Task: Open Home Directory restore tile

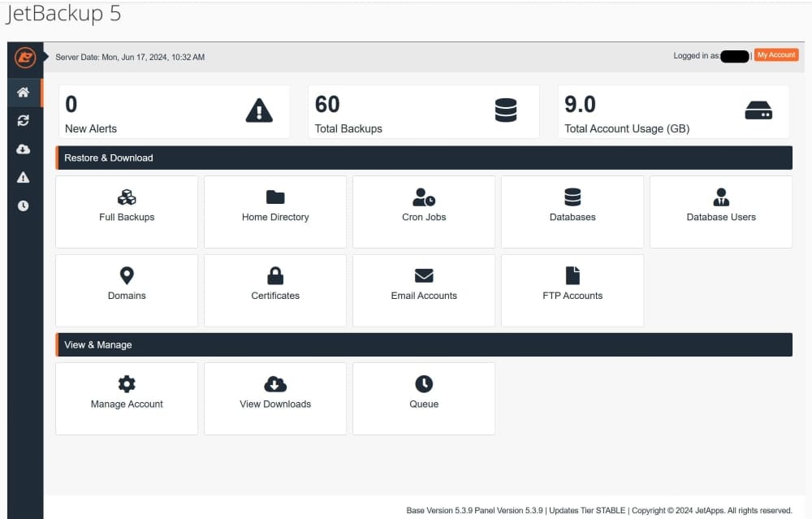Action: click(275, 211)
